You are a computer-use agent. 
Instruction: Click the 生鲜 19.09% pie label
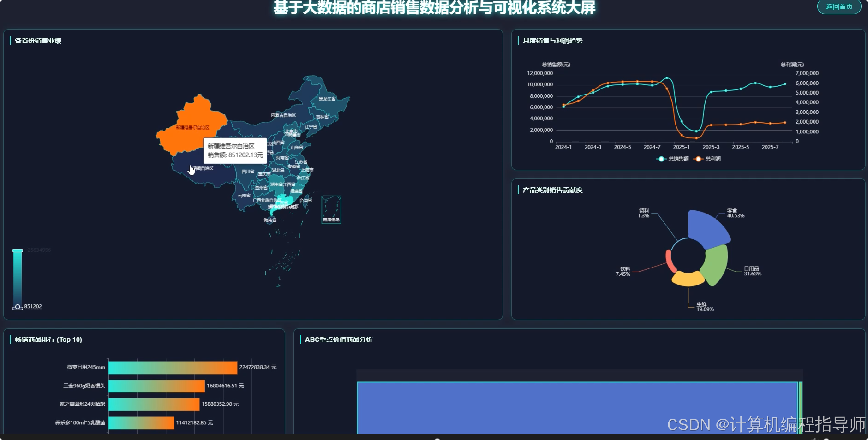click(x=705, y=307)
